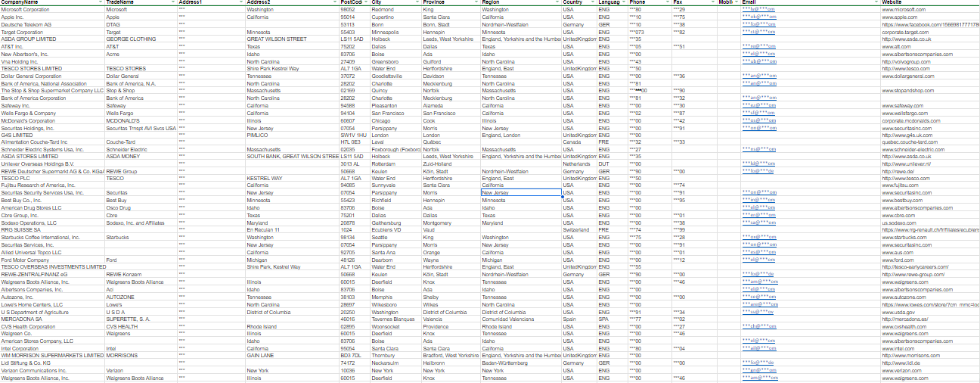Select the McDonald's Corporation company cell

pos(52,120)
